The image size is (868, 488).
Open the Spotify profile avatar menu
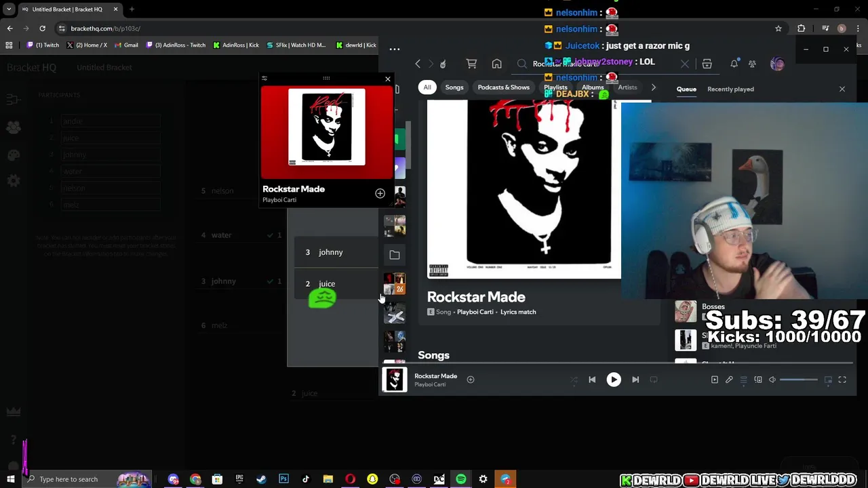coord(777,64)
